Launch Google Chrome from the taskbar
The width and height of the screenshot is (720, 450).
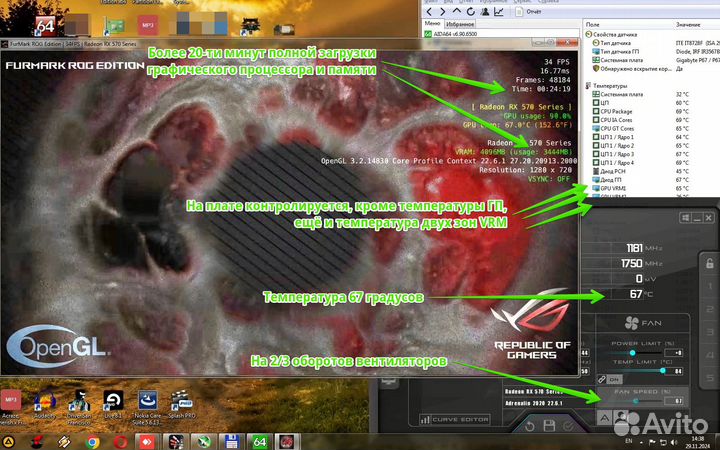click(92, 442)
